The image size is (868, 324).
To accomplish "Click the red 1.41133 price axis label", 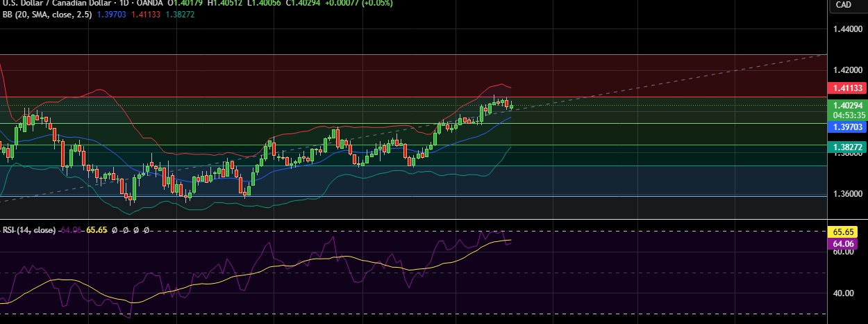I will [x=846, y=88].
